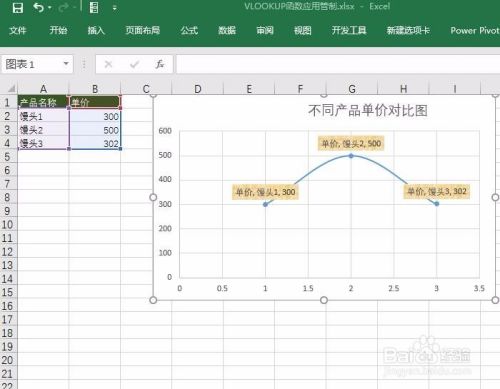The width and height of the screenshot is (500, 389).
Task: Switch to the 公式 ribbon tab
Action: [189, 31]
